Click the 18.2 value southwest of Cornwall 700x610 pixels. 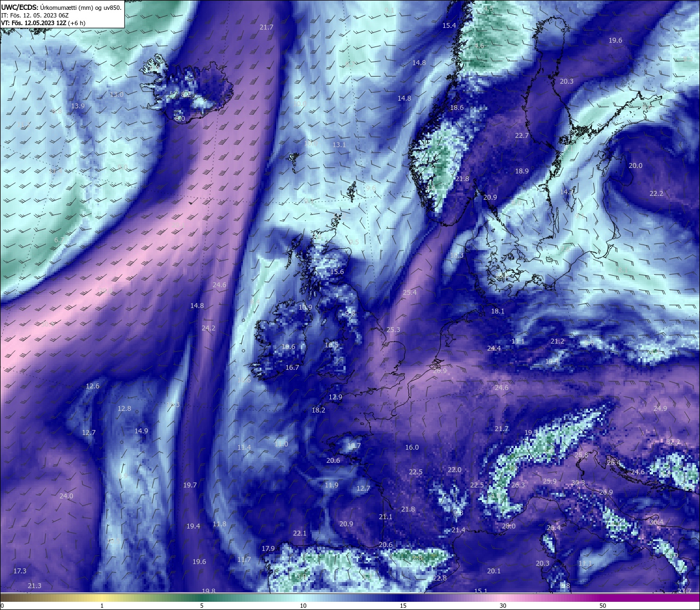point(318,410)
